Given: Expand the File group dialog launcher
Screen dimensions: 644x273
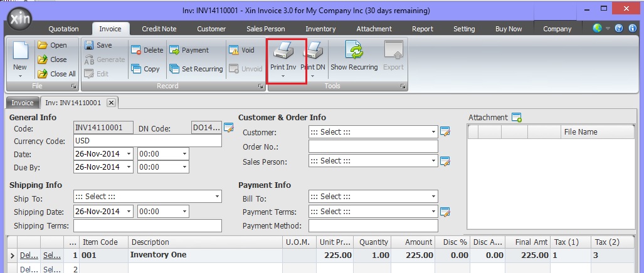Looking at the screenshot, I should 73,86.
